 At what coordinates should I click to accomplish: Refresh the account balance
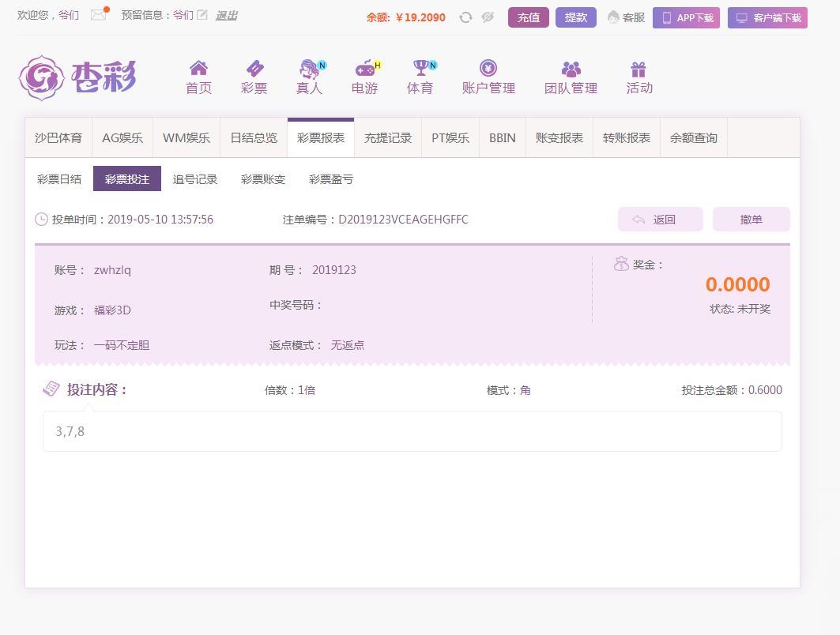[465, 17]
